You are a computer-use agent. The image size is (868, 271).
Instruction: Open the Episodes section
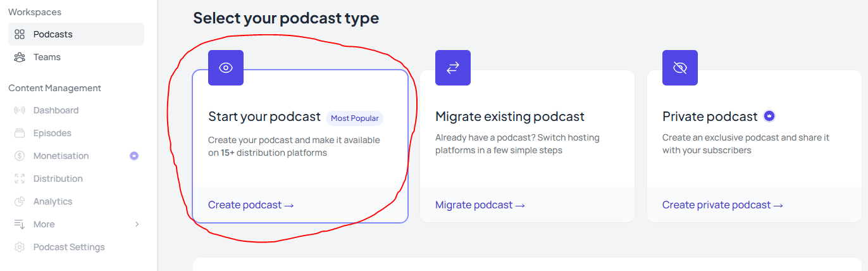coord(76,133)
